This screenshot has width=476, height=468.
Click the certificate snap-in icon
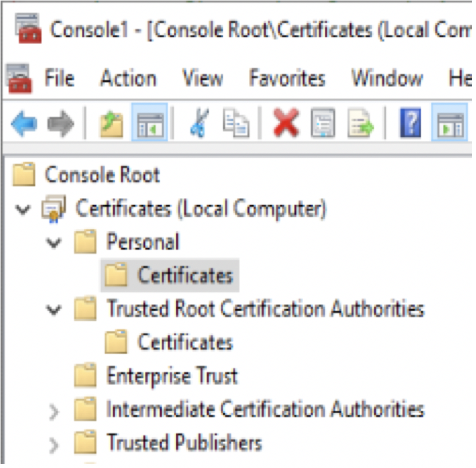(x=53, y=209)
